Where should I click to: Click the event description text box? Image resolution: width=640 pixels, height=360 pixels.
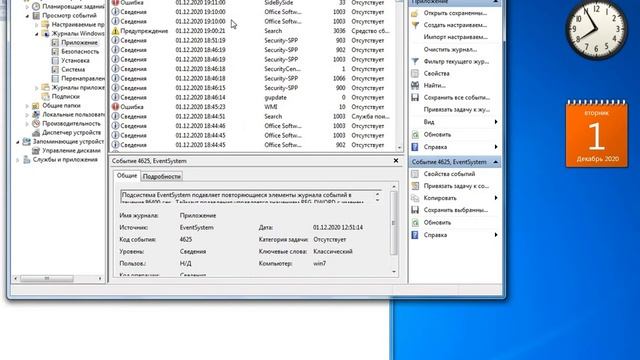tap(251, 196)
